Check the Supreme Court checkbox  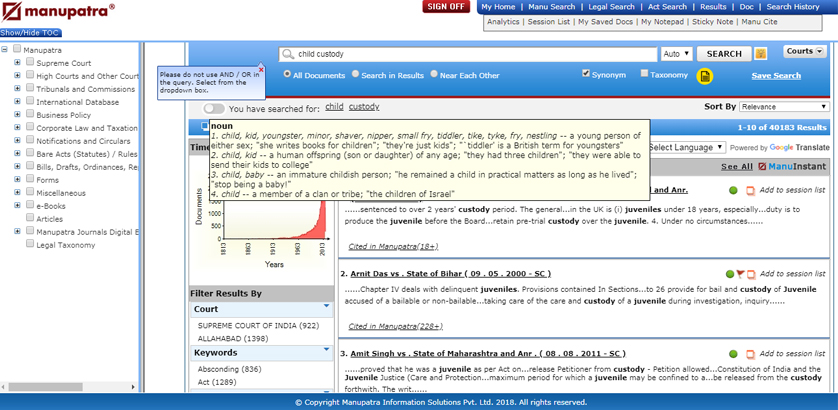30,61
